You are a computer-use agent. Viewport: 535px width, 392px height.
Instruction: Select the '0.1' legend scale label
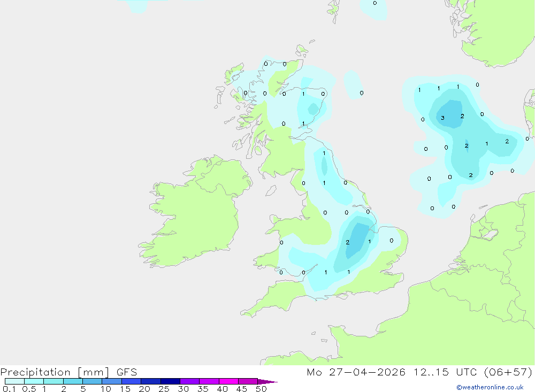pyautogui.click(x=9, y=389)
